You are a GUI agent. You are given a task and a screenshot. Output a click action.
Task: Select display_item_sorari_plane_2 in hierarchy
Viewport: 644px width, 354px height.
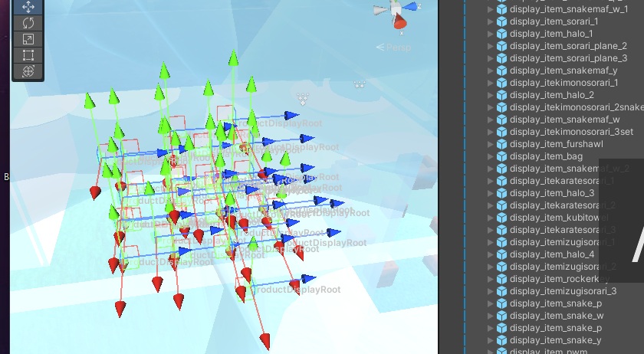(x=568, y=46)
